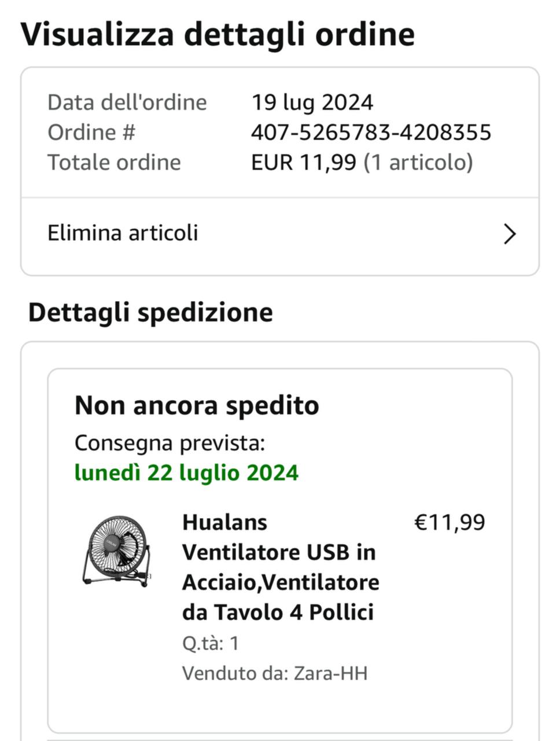Viewport: 560px width, 741px height.
Task: Click the (1 articolo) item count
Action: 418,163
